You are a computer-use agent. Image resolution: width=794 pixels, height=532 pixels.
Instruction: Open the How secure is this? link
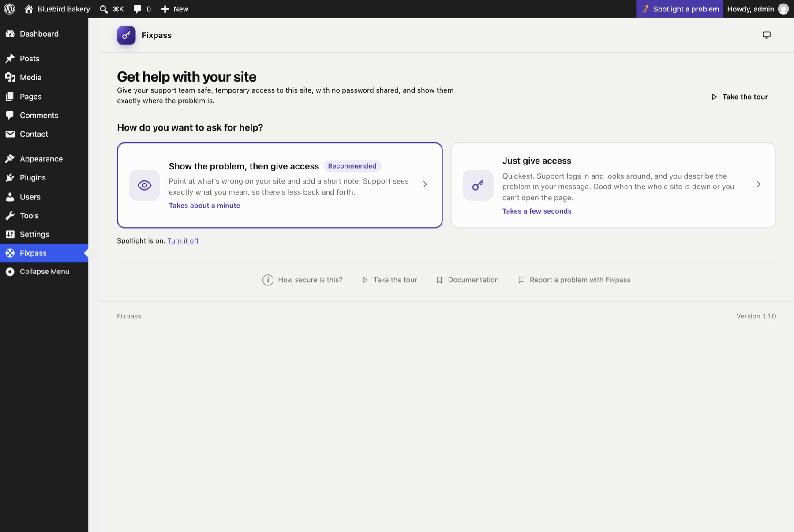(x=303, y=280)
